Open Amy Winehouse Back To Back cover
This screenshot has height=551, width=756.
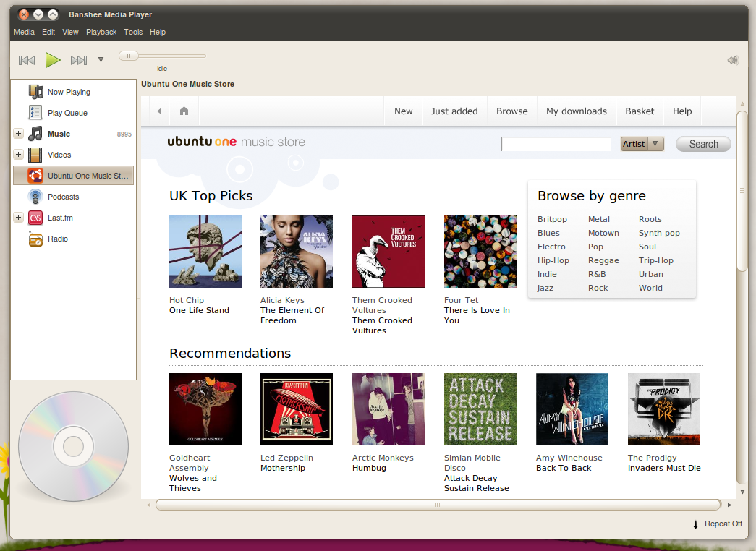pos(572,409)
